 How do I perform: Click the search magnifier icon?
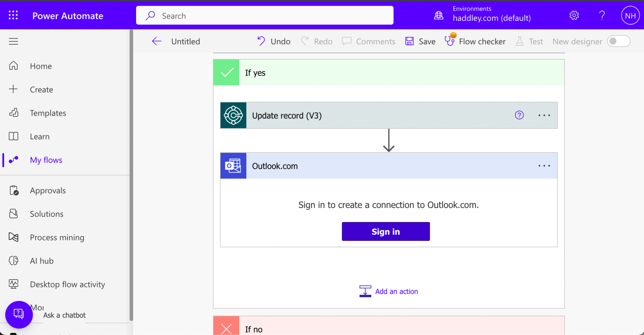coord(150,15)
